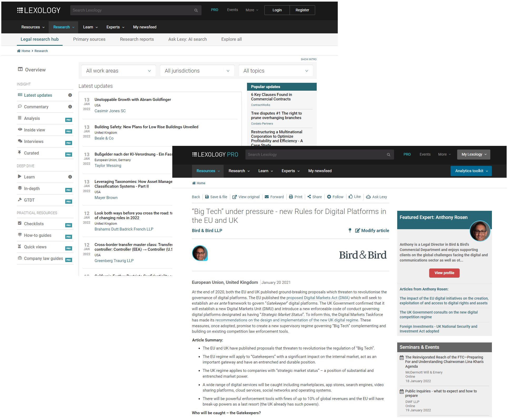Expand the All work areas dropdown
This screenshot has height=420, width=509.
click(118, 70)
